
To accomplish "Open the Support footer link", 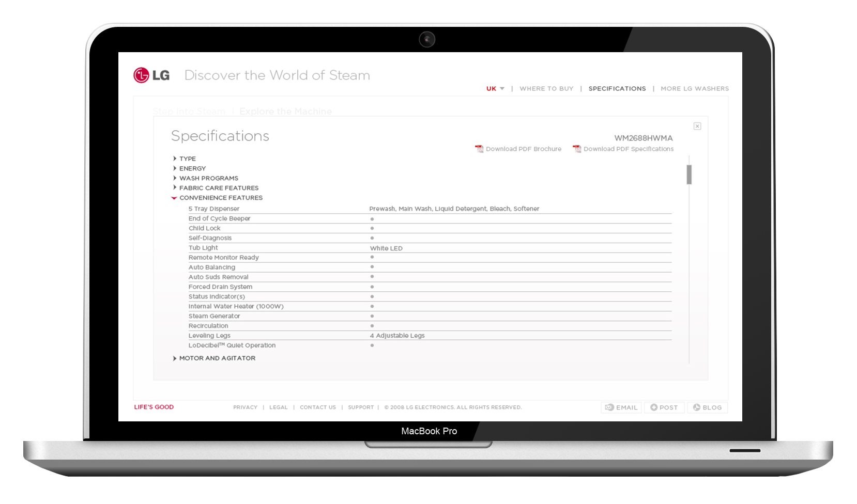I will pos(361,407).
